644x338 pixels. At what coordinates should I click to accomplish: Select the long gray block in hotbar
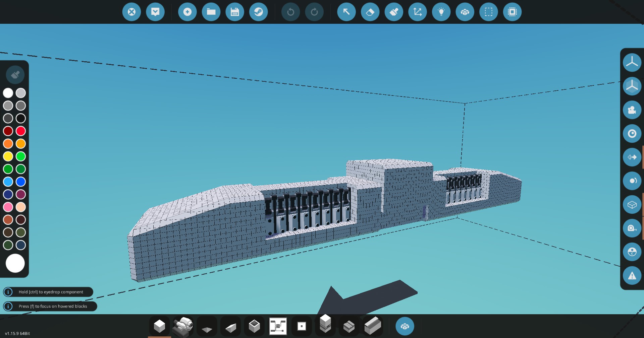(373, 326)
